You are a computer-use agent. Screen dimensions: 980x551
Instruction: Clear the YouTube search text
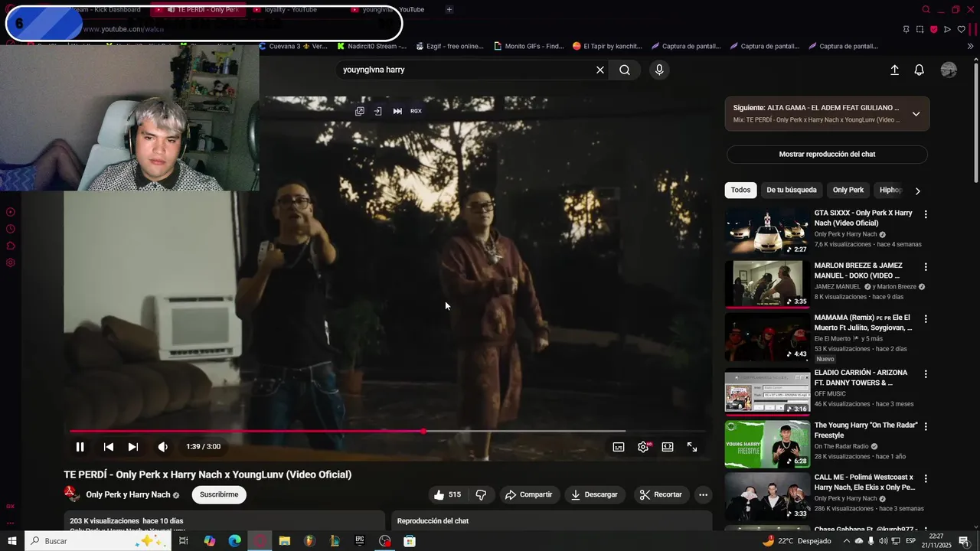tap(600, 70)
